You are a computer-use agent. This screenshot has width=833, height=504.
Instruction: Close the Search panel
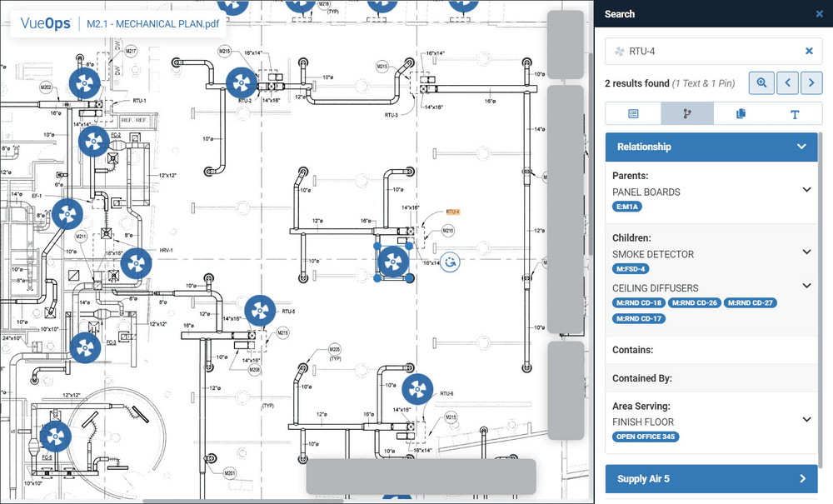819,14
